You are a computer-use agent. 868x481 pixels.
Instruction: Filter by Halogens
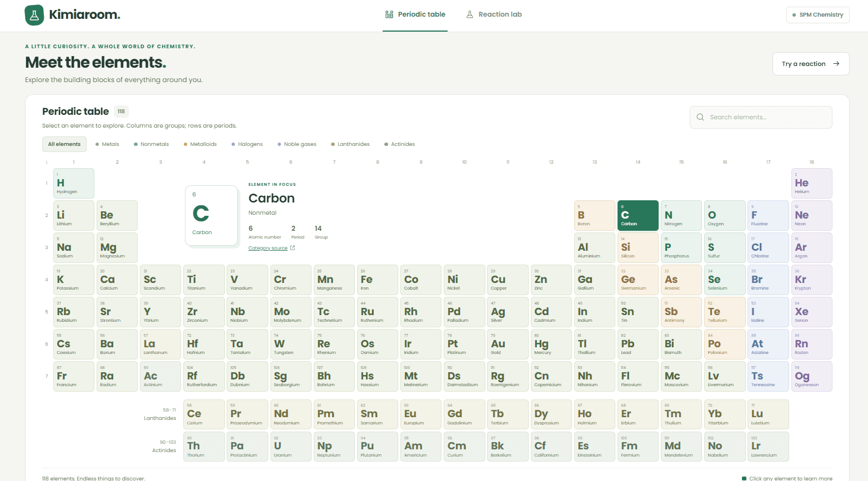click(247, 144)
